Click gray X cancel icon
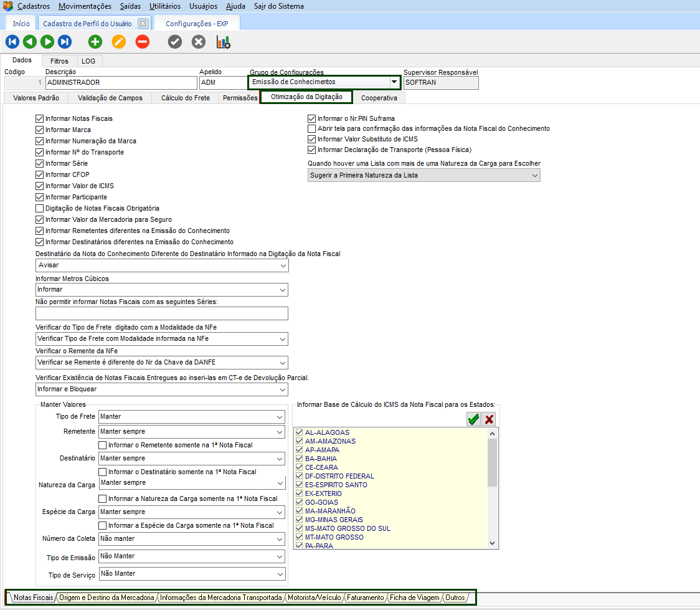This screenshot has height=610, width=700. 199,42
